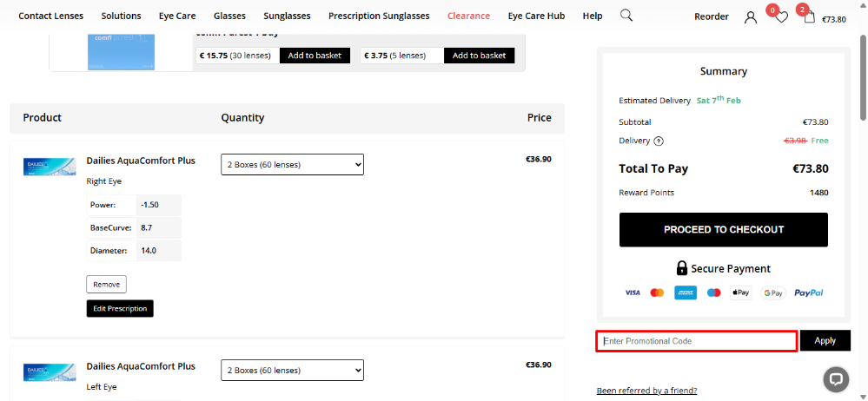Change Left Eye quantity dropdown
868x401 pixels.
[x=292, y=370]
